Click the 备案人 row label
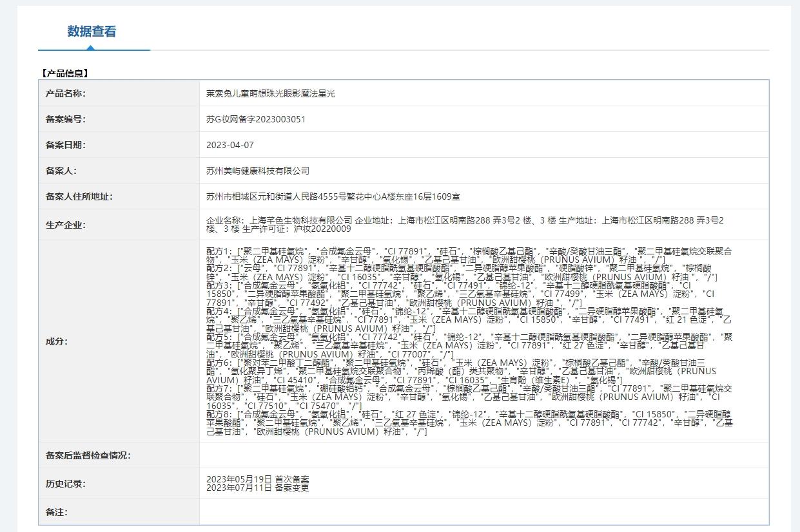 pos(61,171)
